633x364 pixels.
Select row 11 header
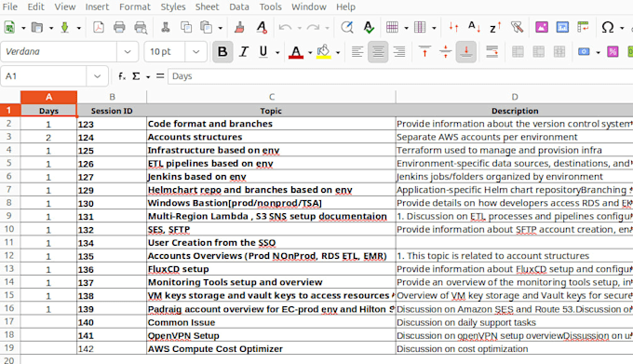pyautogui.click(x=9, y=243)
